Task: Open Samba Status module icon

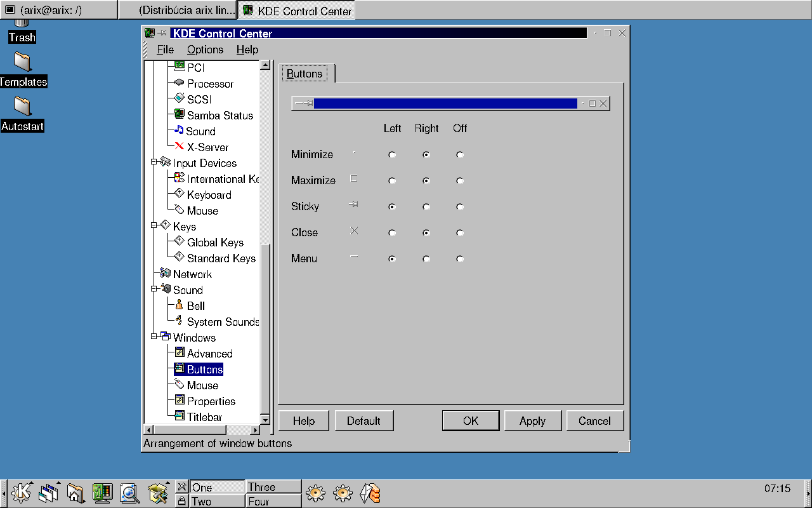Action: tap(180, 114)
